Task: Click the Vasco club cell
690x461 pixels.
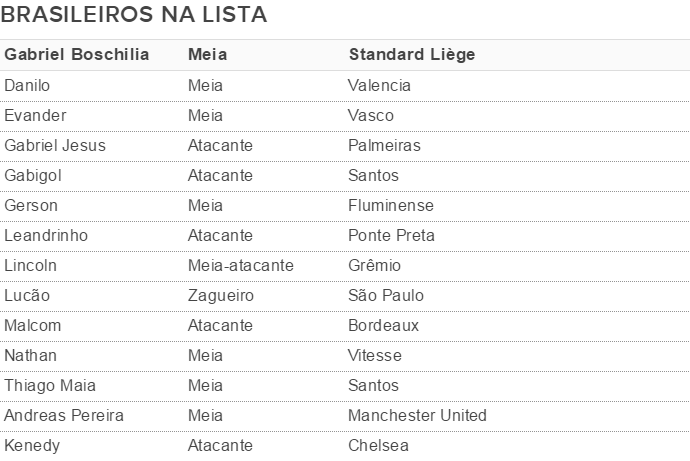Action: [371, 115]
